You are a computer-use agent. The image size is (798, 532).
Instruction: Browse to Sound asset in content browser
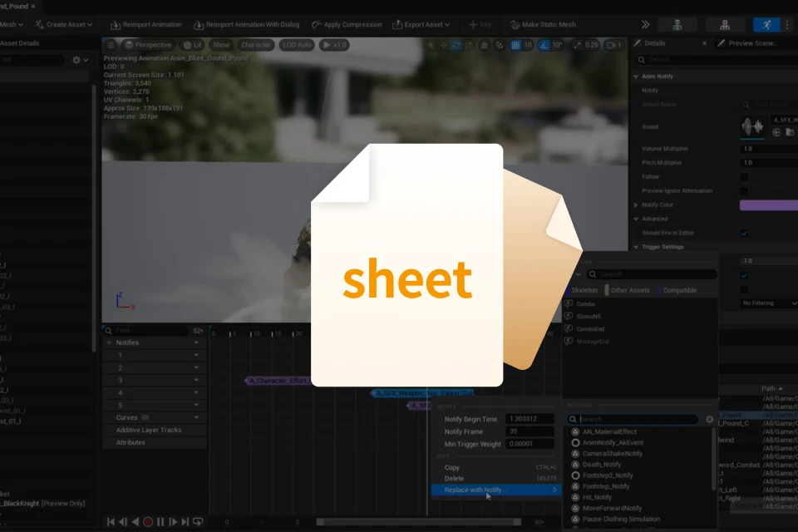[790, 132]
